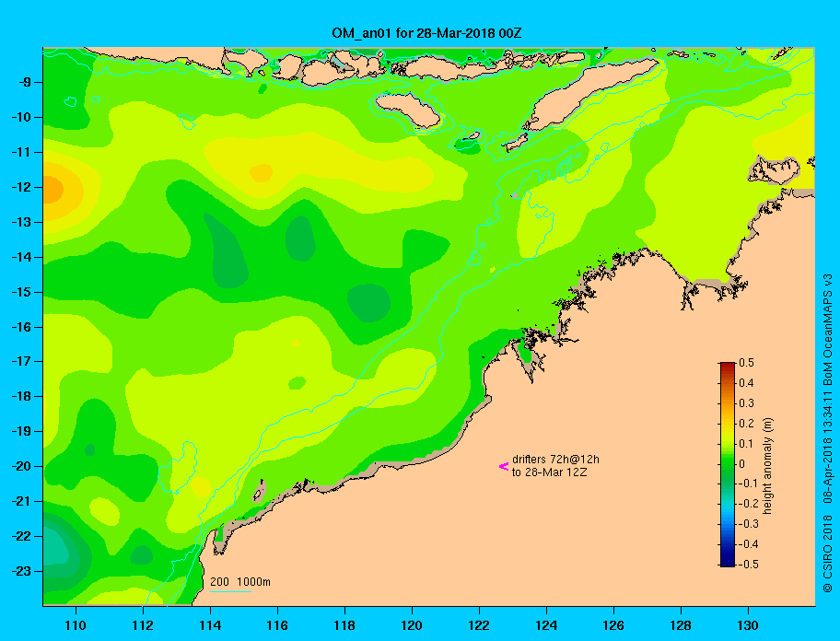The width and height of the screenshot is (840, 641).
Task: Click the -0.2 value on the color scale
Action: point(748,504)
